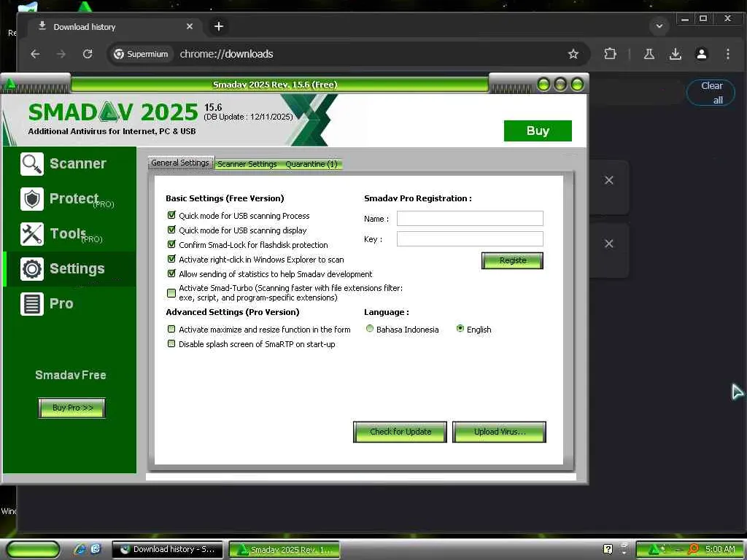Select the Download history browser tab
The image size is (747, 560).
click(x=115, y=27)
